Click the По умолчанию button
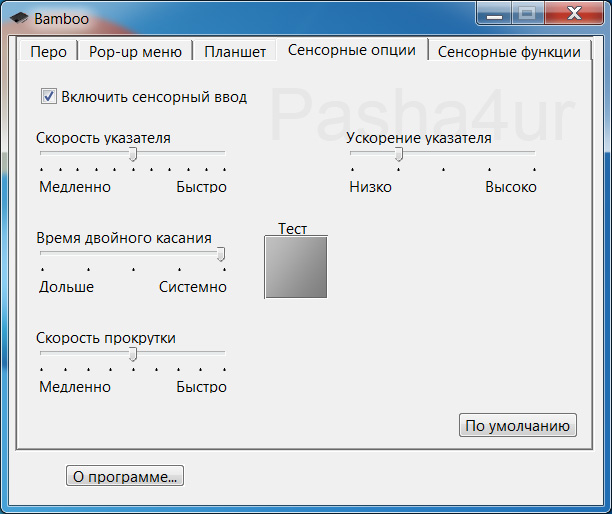612x514 pixels. [x=518, y=425]
